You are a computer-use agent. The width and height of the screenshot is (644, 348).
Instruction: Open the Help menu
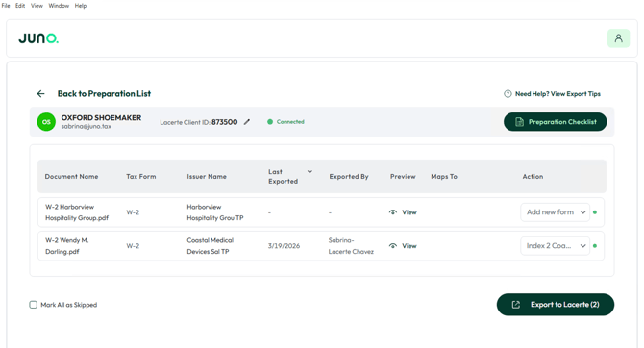pyautogui.click(x=81, y=6)
